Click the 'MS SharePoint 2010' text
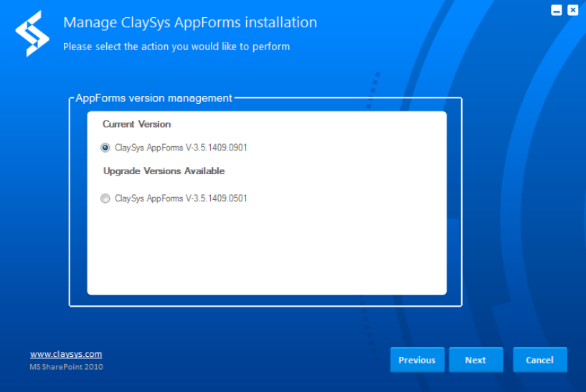 pyautogui.click(x=66, y=367)
